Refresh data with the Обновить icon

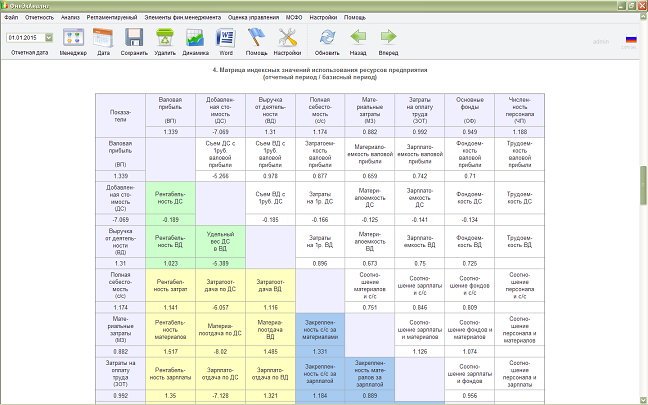(327, 38)
